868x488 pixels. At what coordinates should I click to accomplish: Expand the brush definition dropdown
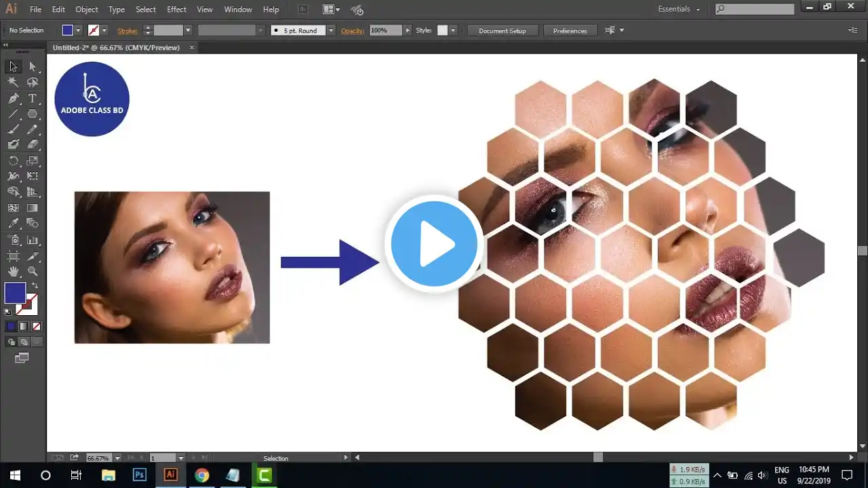click(x=261, y=30)
